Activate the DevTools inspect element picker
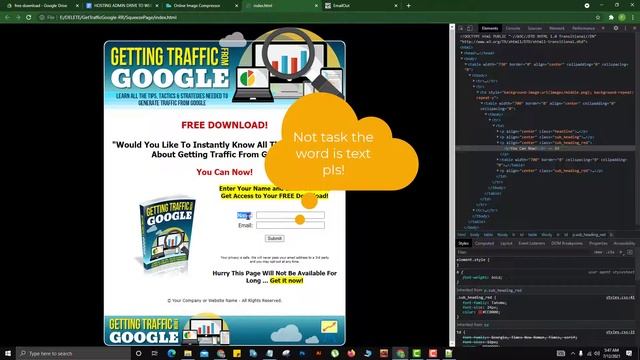 461,28
